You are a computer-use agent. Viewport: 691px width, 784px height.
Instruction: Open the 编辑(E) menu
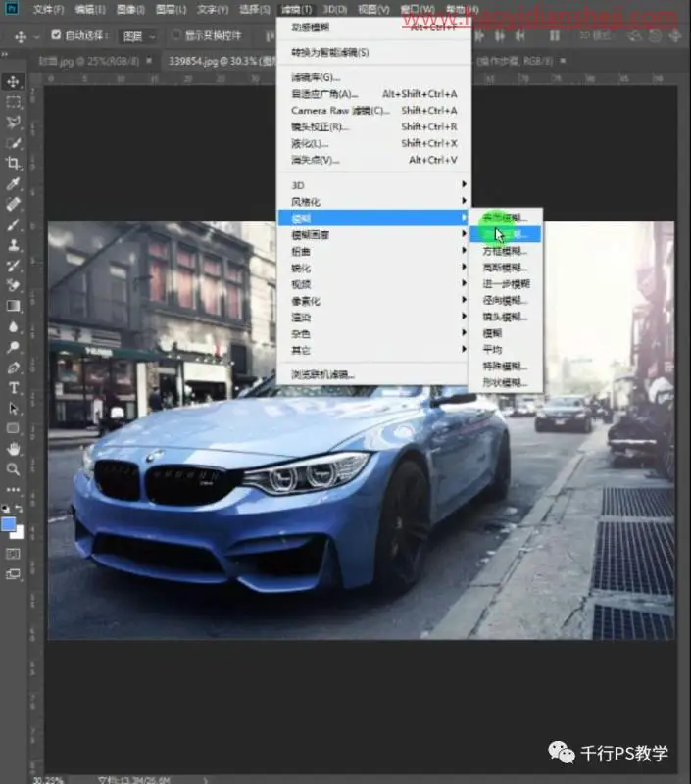point(90,9)
